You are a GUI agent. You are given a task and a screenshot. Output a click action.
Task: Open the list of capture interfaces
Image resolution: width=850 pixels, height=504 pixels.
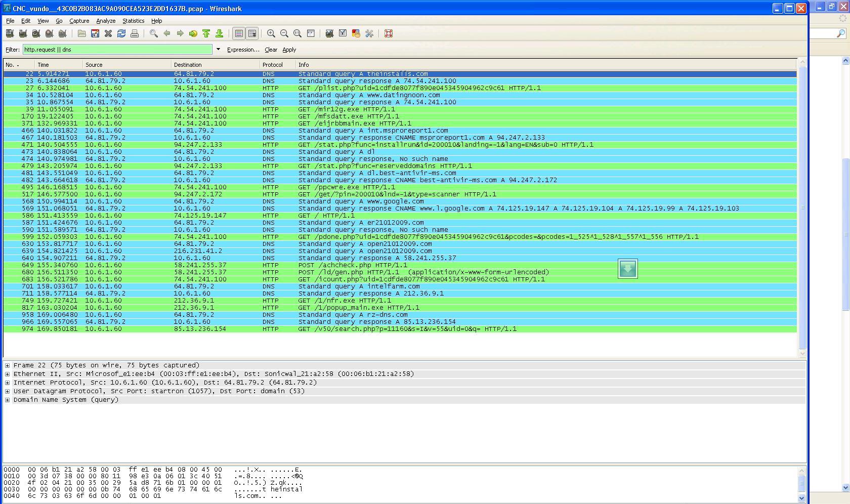[10, 33]
